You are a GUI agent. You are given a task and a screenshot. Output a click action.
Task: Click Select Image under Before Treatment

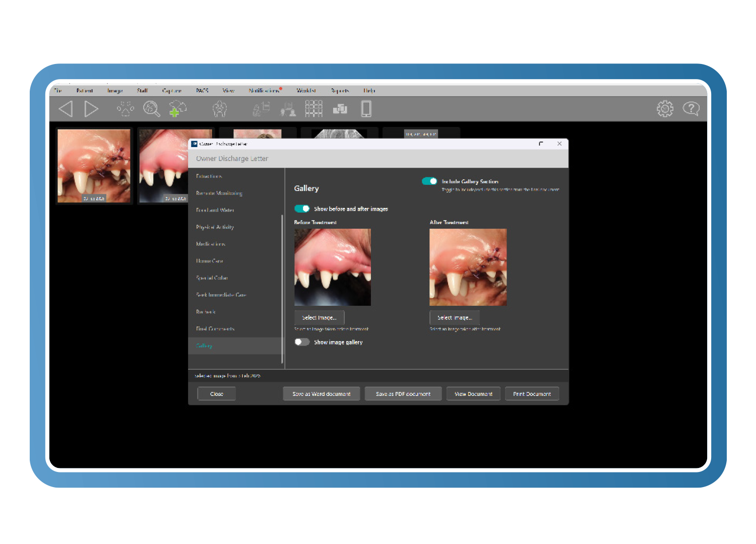[x=319, y=318]
